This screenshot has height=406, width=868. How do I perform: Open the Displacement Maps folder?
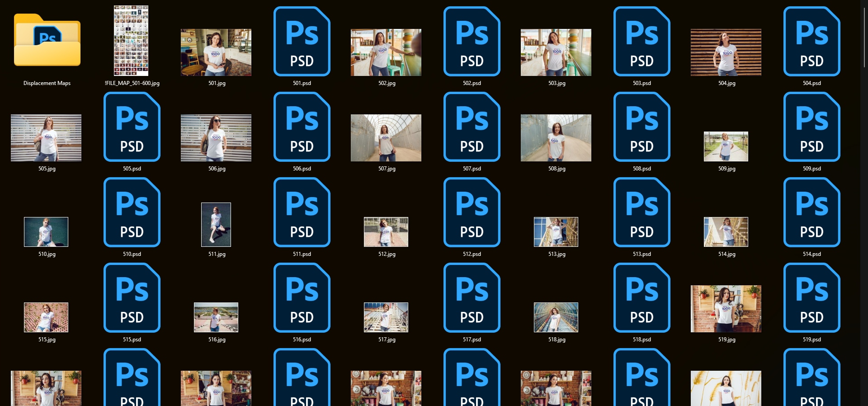(47, 42)
